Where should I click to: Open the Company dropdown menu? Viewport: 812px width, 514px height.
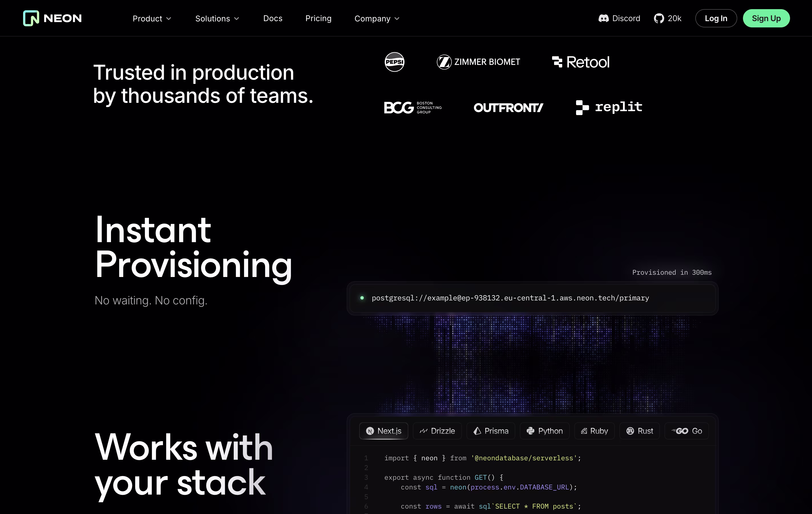pyautogui.click(x=377, y=18)
